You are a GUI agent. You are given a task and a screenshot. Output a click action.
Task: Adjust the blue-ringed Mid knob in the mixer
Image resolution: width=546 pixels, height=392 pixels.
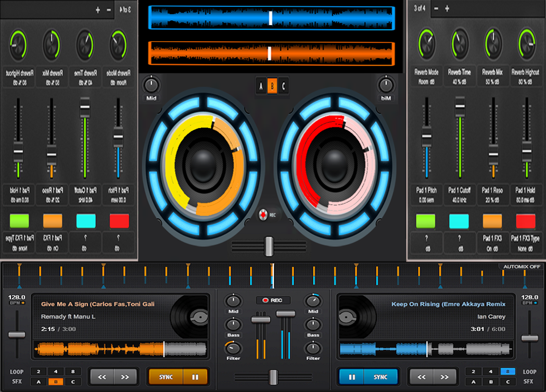pos(313,301)
